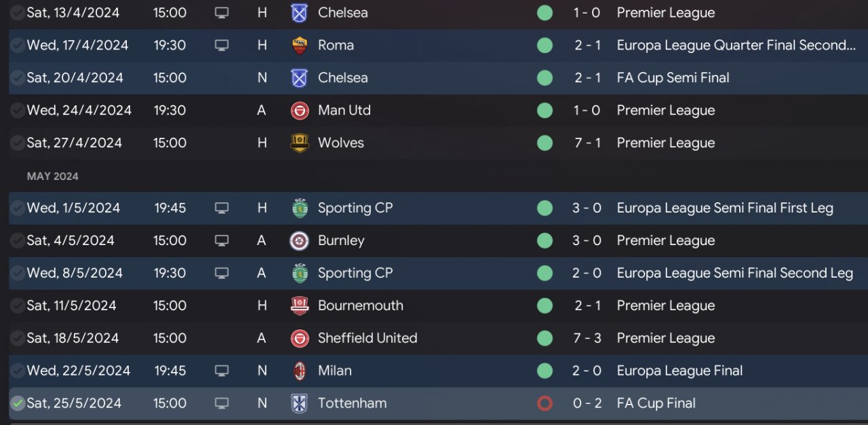Screen dimensions: 868x425
Task: Open the 0 - 2 FA Cup Final score
Action: [x=587, y=403]
